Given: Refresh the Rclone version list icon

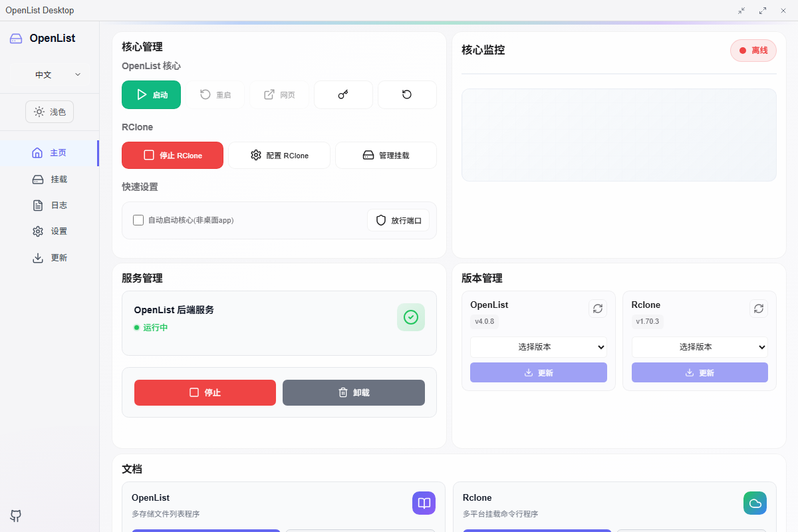Looking at the screenshot, I should click(758, 309).
